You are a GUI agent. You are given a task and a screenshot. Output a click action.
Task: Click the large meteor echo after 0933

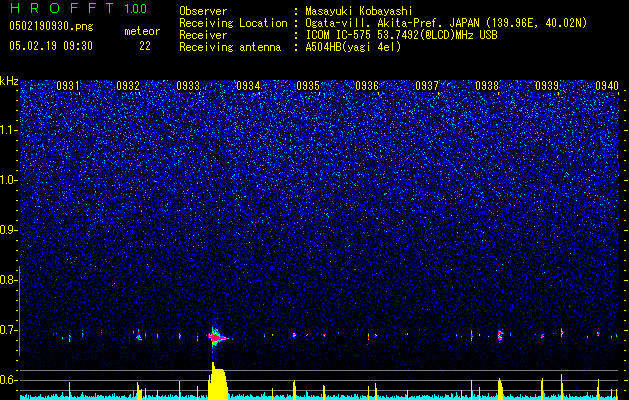[x=216, y=338]
